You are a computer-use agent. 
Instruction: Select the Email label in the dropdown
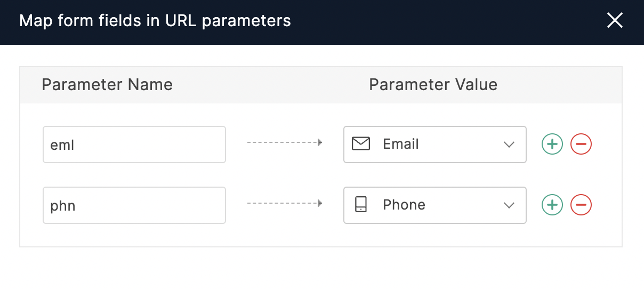coord(401,144)
